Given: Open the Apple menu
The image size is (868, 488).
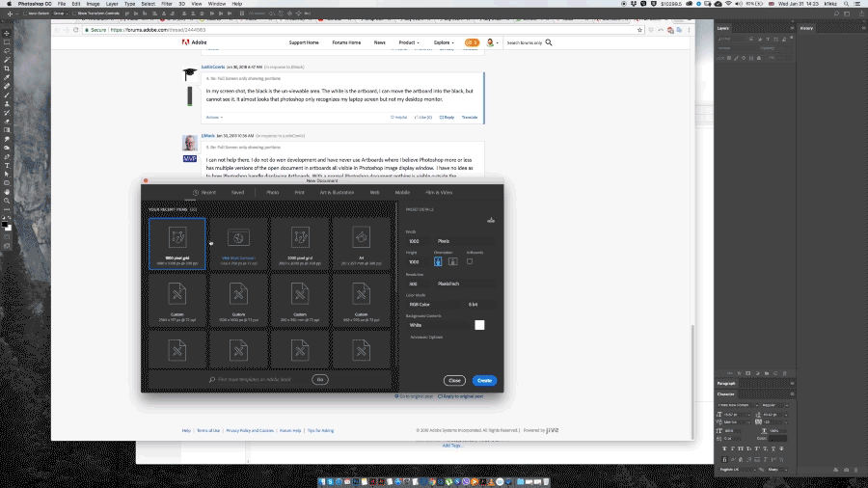Looking at the screenshot, I should point(9,4).
